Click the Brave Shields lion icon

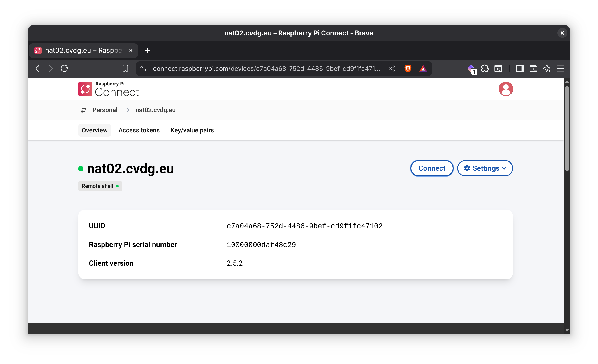click(x=408, y=69)
